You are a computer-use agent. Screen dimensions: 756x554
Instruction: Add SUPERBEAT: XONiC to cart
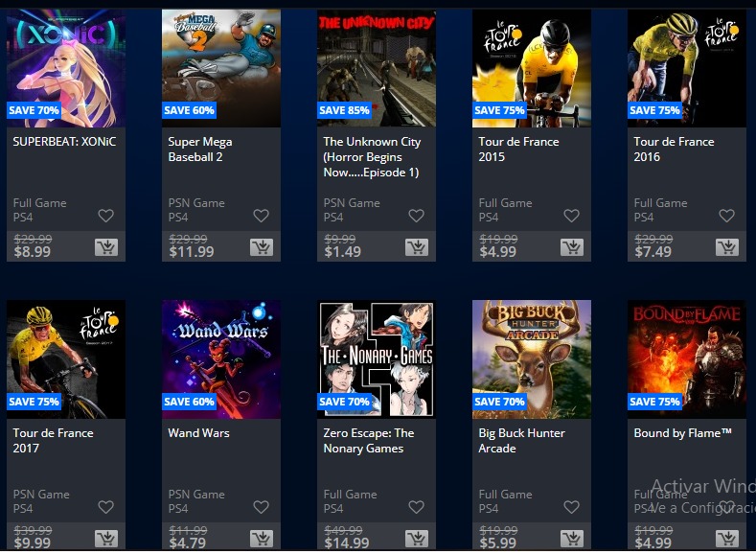point(106,247)
